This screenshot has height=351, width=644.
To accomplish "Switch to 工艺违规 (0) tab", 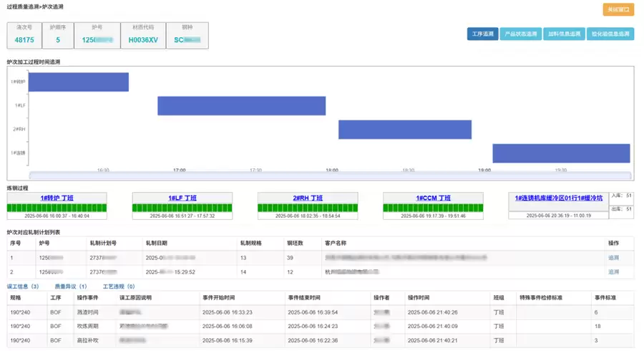I will 119,287.
